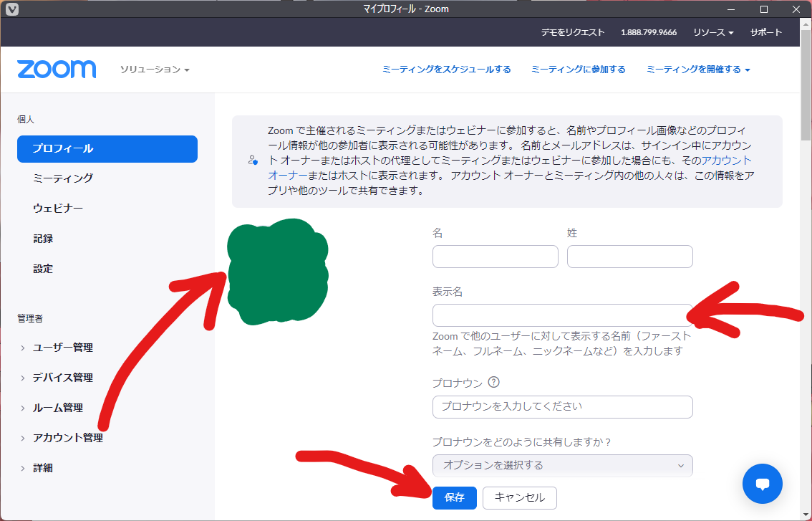Click the Zoom logo
Screen dimensions: 812x521
pos(57,69)
